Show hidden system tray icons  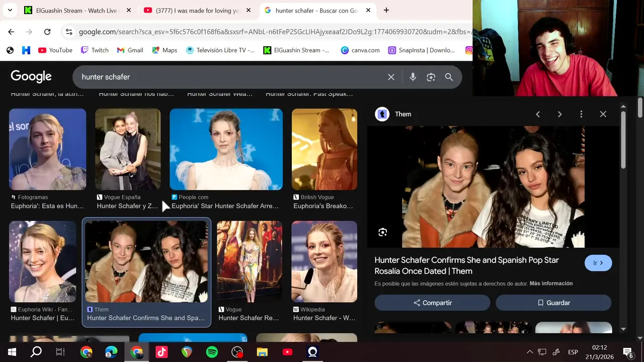(529, 352)
